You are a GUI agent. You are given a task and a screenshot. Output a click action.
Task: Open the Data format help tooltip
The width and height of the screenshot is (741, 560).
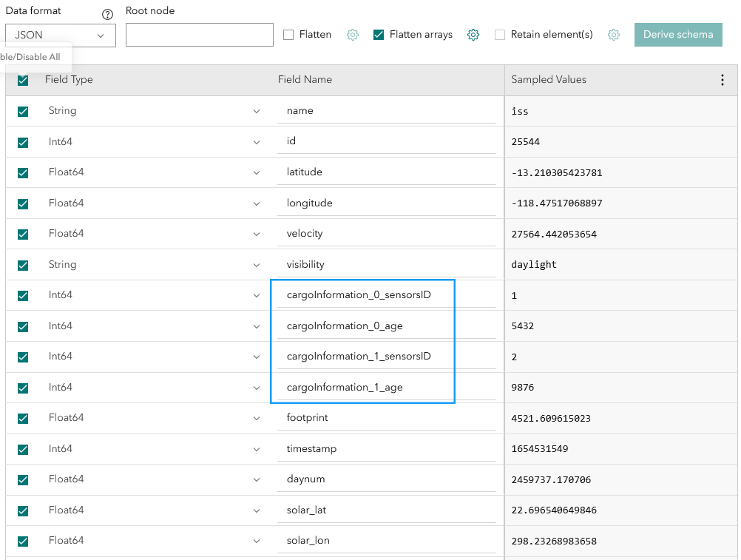(x=106, y=13)
